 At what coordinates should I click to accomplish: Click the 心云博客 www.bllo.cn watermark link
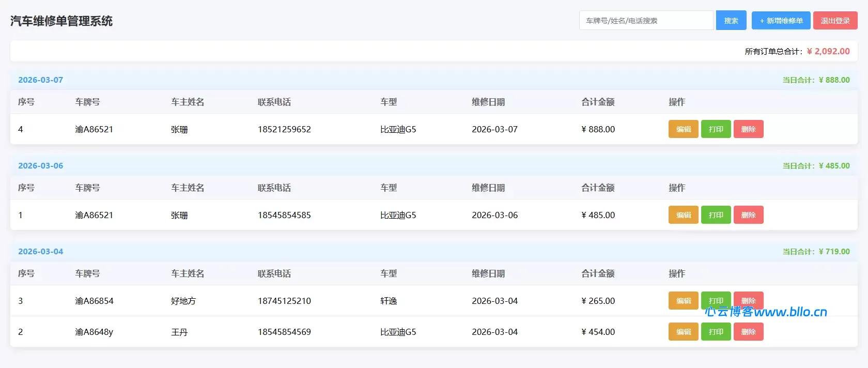coord(766,312)
